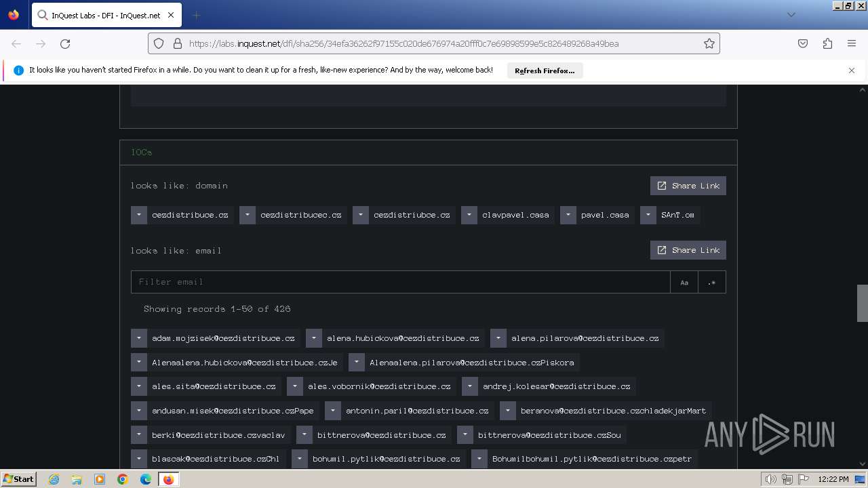The image size is (868, 488).
Task: Focus the Filter email input
Action: pos(400,282)
